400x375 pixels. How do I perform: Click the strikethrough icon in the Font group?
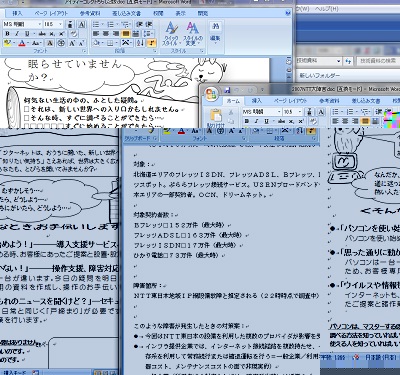tap(42, 34)
